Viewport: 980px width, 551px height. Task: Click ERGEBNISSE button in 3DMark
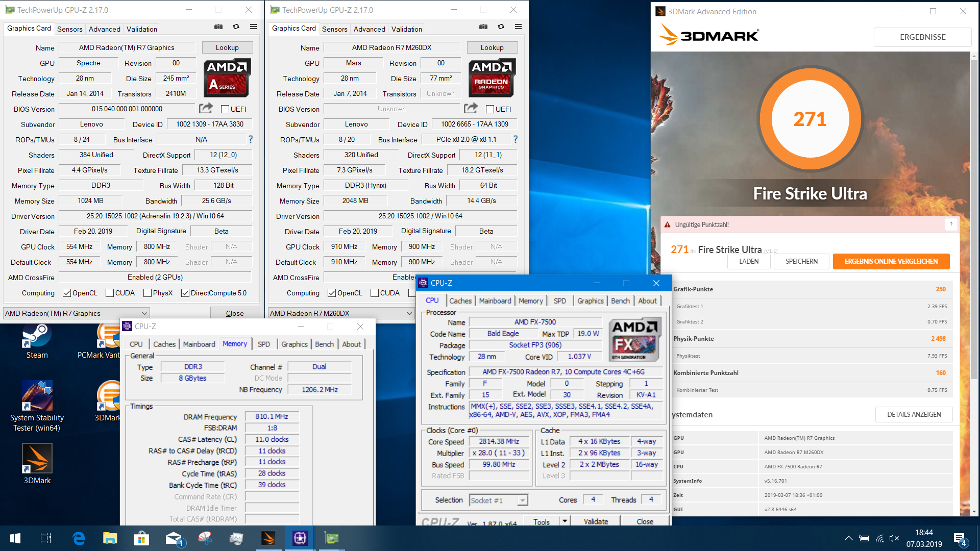(x=922, y=37)
